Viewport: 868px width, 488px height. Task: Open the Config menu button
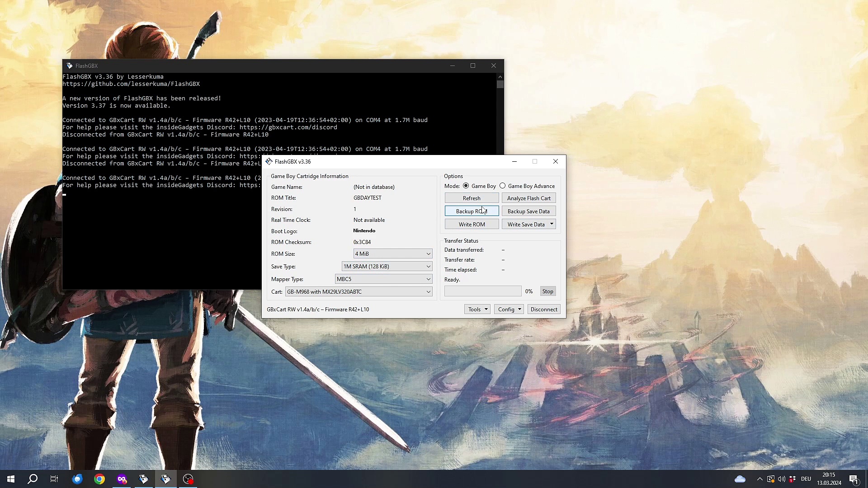pos(509,310)
